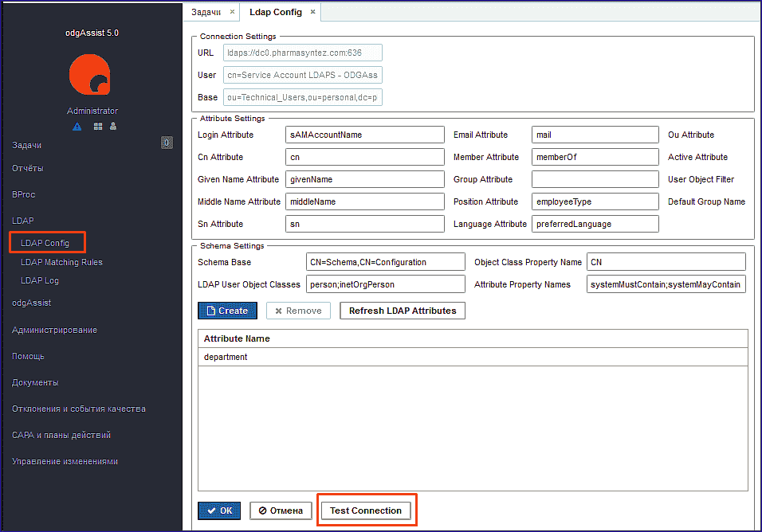Expand the Администрирование sidebar section

(x=54, y=330)
